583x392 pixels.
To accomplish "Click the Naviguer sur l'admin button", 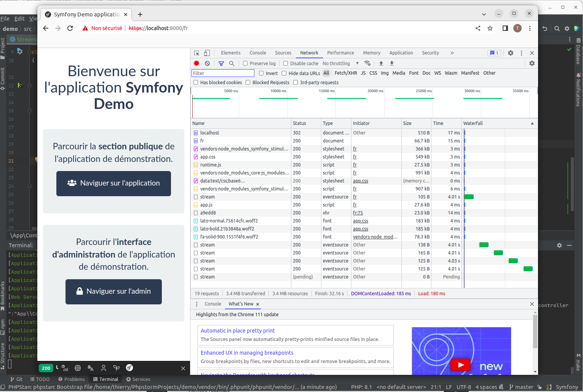I will click(x=113, y=292).
